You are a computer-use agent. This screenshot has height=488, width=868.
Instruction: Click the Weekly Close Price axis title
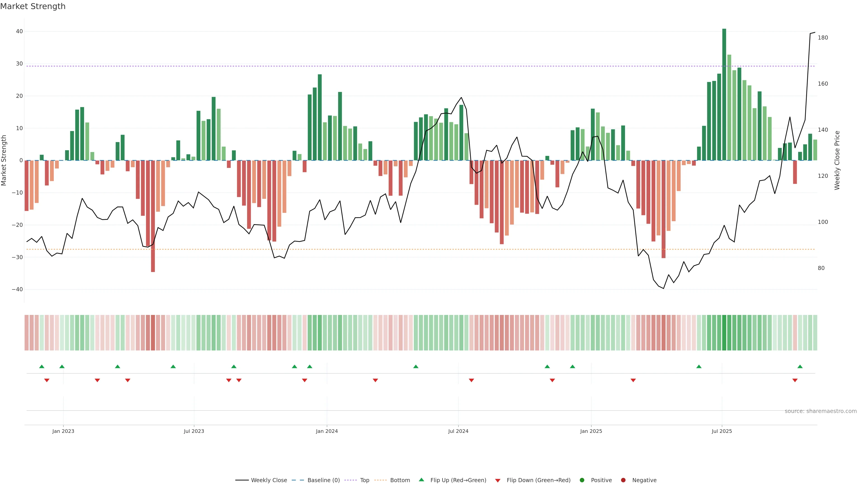pyautogui.click(x=837, y=160)
